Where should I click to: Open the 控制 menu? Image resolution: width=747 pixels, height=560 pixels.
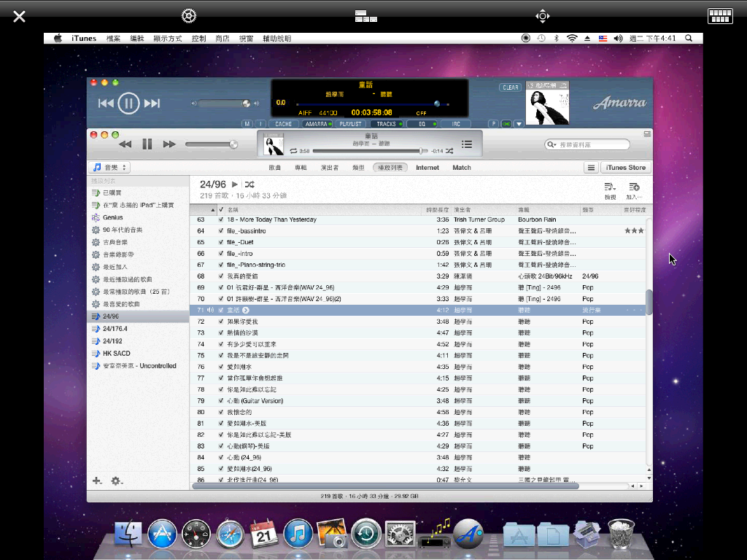(198, 38)
